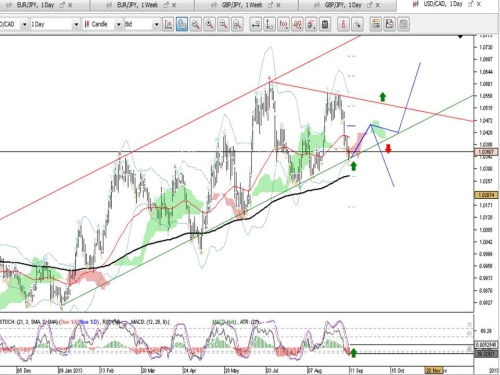Toggle the red info marker button
Viewport: 500px width, 375px height.
point(343,24)
